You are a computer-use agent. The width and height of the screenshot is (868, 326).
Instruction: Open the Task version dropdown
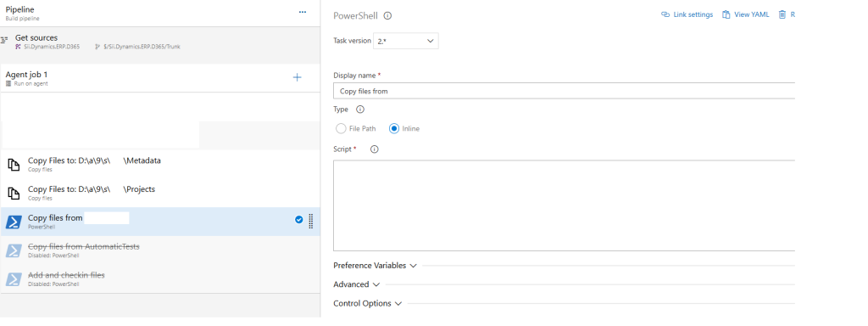pos(406,41)
